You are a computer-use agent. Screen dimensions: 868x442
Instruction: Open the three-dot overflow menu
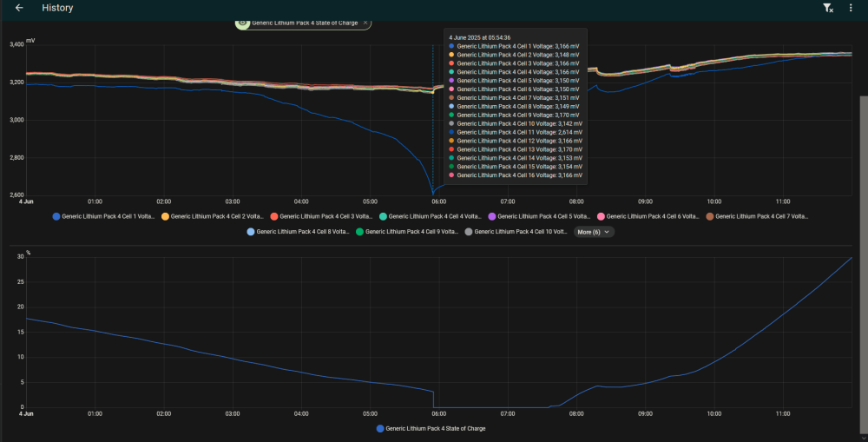point(851,8)
